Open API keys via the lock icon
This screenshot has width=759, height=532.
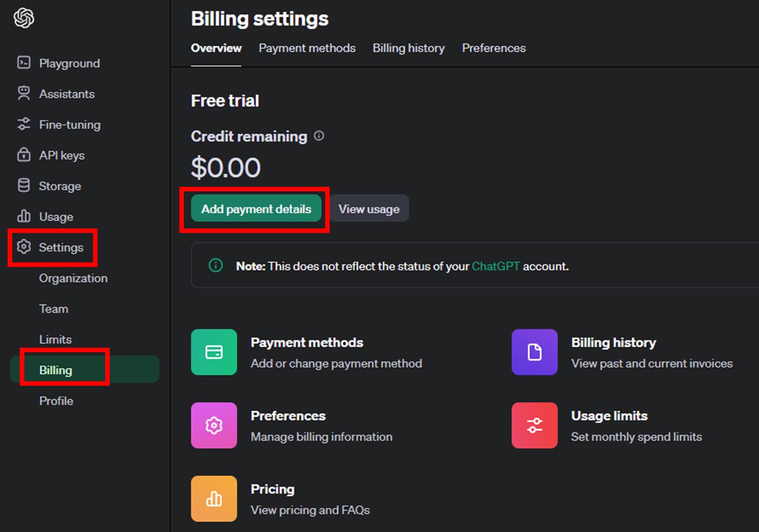(24, 155)
